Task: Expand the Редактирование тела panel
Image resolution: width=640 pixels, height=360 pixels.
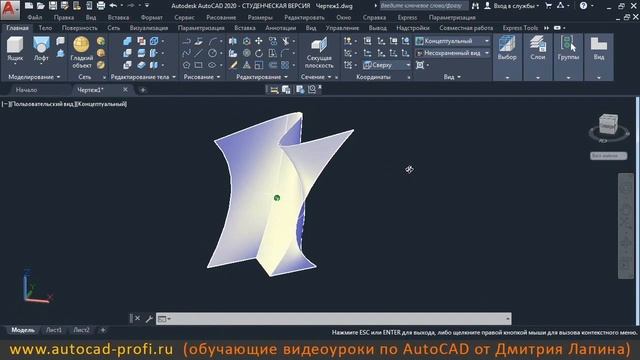Action: [143, 77]
